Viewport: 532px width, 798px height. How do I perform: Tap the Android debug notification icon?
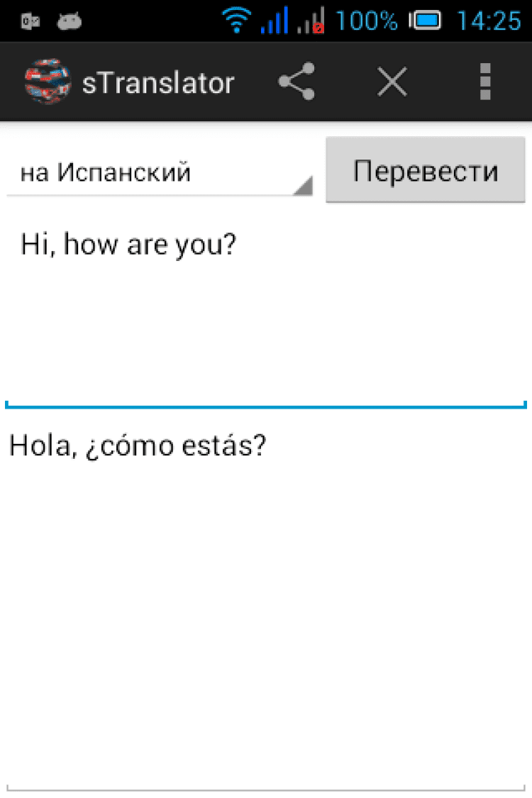coord(69,22)
